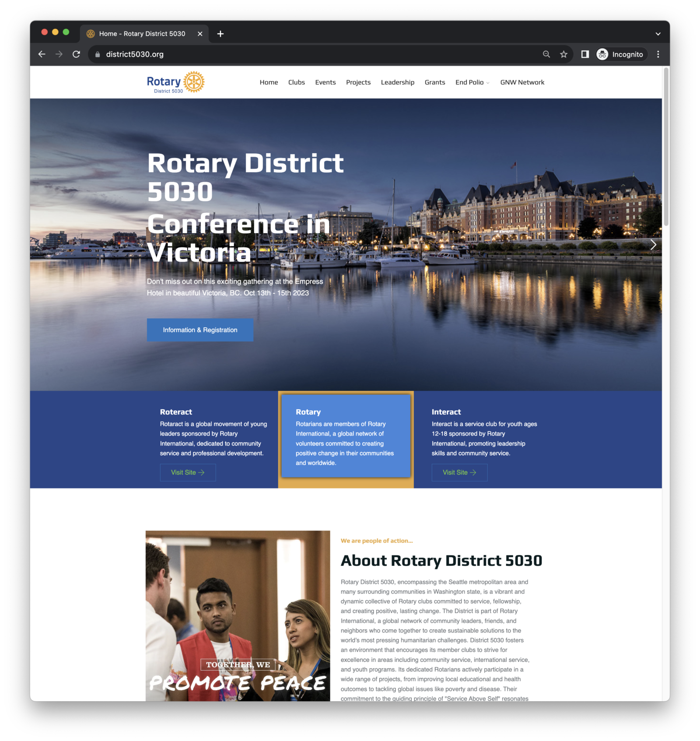Open the zoom magnifier icon in address bar

[546, 54]
